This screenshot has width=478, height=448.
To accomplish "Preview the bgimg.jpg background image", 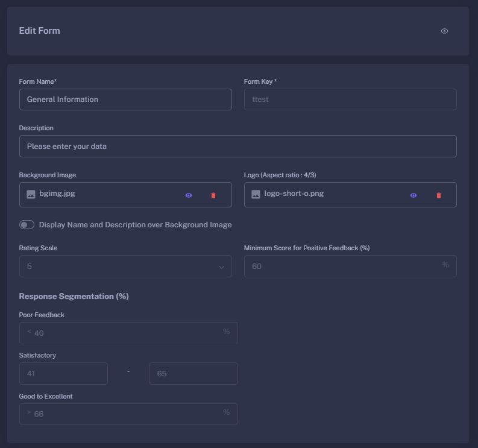I will click(x=189, y=195).
